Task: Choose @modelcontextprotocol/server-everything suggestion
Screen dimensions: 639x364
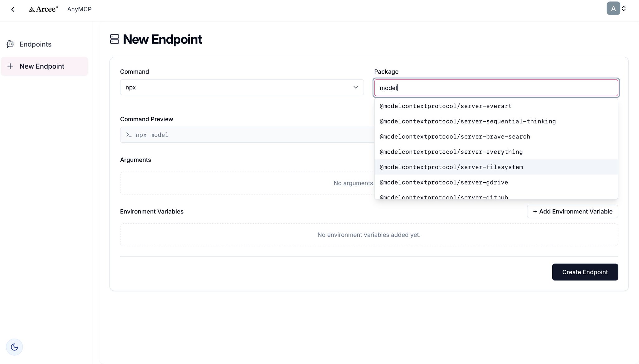Action: [x=496, y=152]
